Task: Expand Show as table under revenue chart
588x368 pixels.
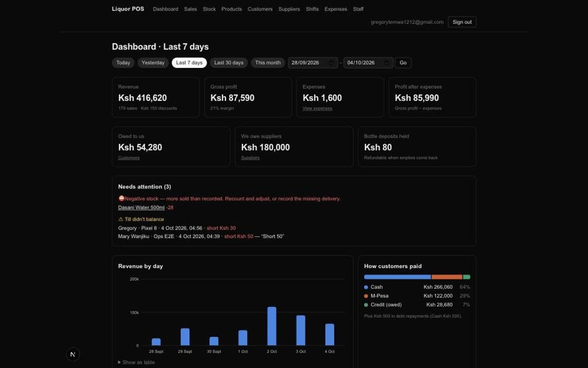Action: (136, 362)
